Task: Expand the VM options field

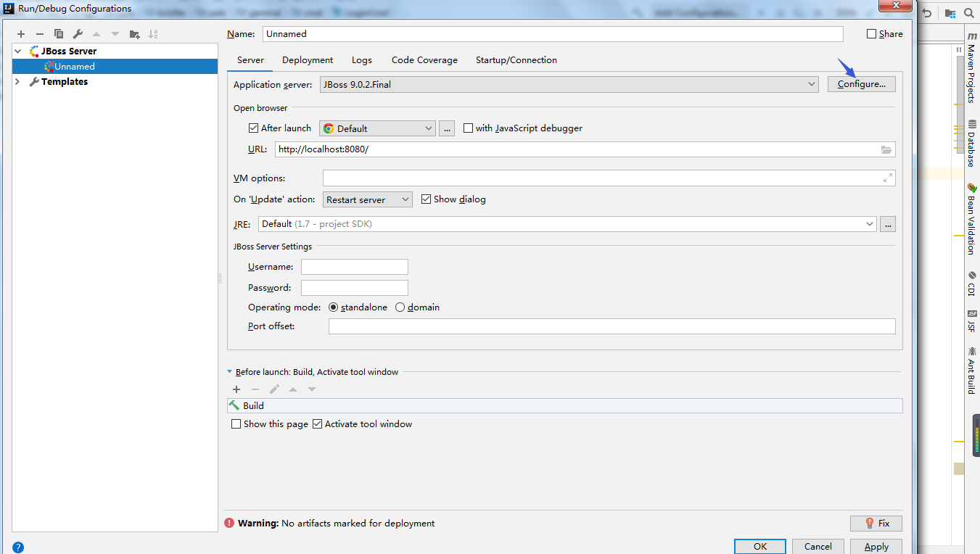Action: coord(887,178)
